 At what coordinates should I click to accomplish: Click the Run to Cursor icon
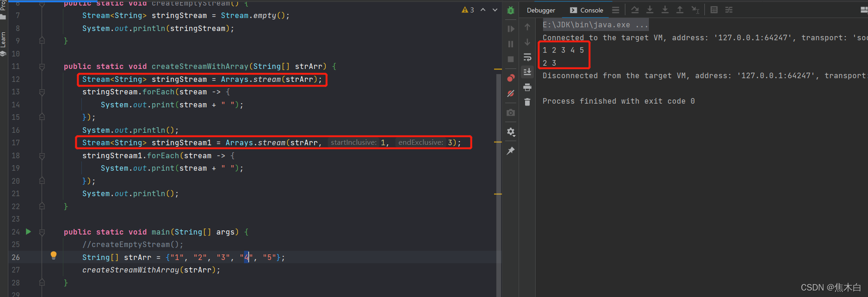pos(695,10)
